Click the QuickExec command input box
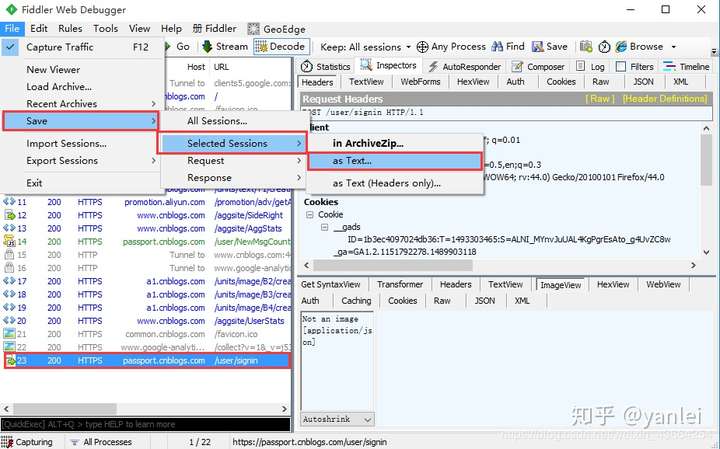720x449 pixels. coord(145,424)
